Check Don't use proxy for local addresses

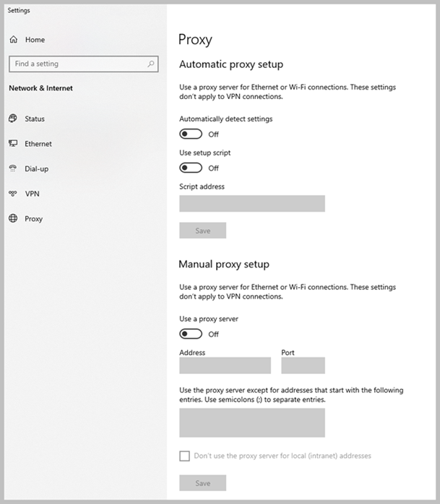point(184,456)
